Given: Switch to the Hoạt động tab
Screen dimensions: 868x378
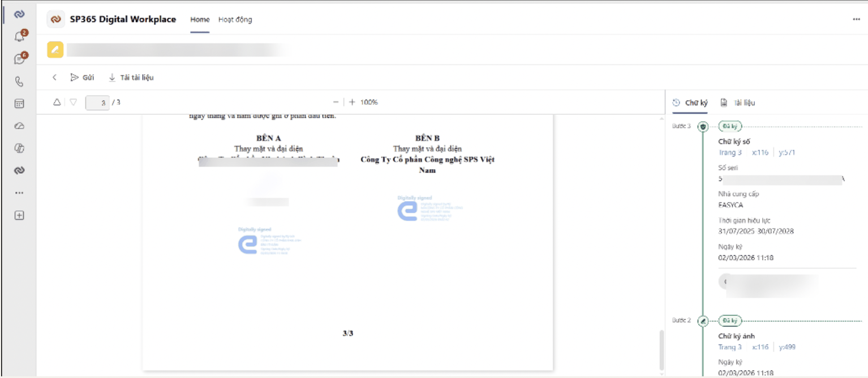Looking at the screenshot, I should (x=235, y=19).
